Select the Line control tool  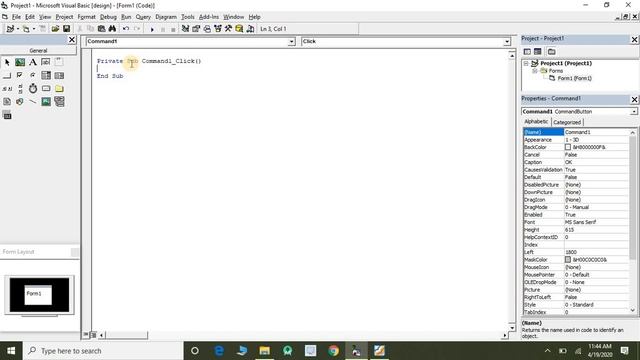click(33, 102)
